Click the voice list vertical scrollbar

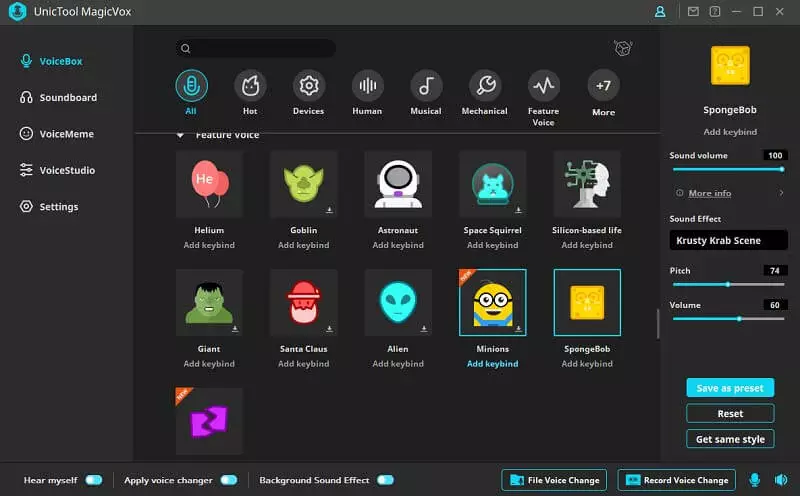658,324
